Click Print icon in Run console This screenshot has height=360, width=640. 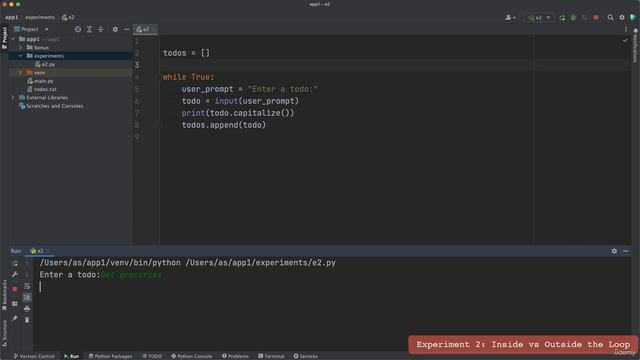(27, 309)
